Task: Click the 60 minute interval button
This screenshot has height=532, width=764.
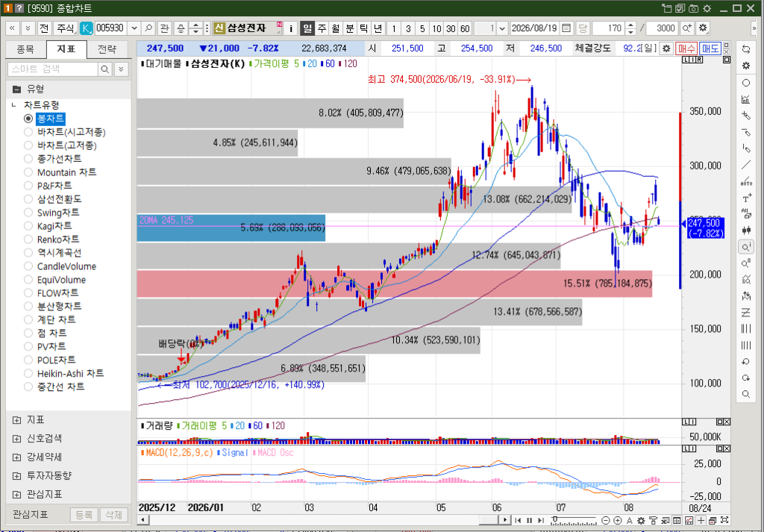Action: 465,28
